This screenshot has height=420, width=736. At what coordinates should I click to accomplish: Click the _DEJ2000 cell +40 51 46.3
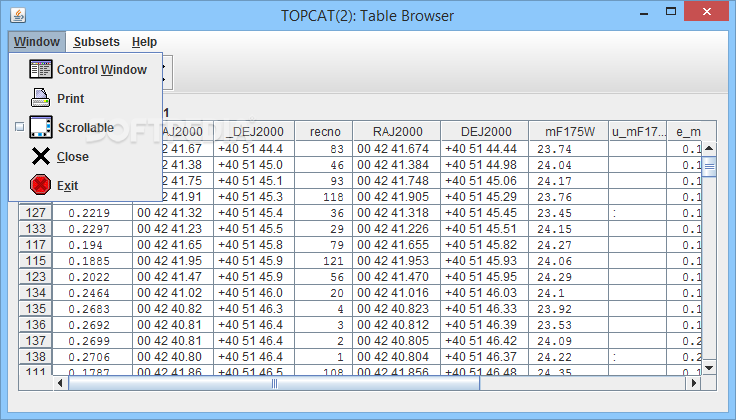(x=254, y=308)
